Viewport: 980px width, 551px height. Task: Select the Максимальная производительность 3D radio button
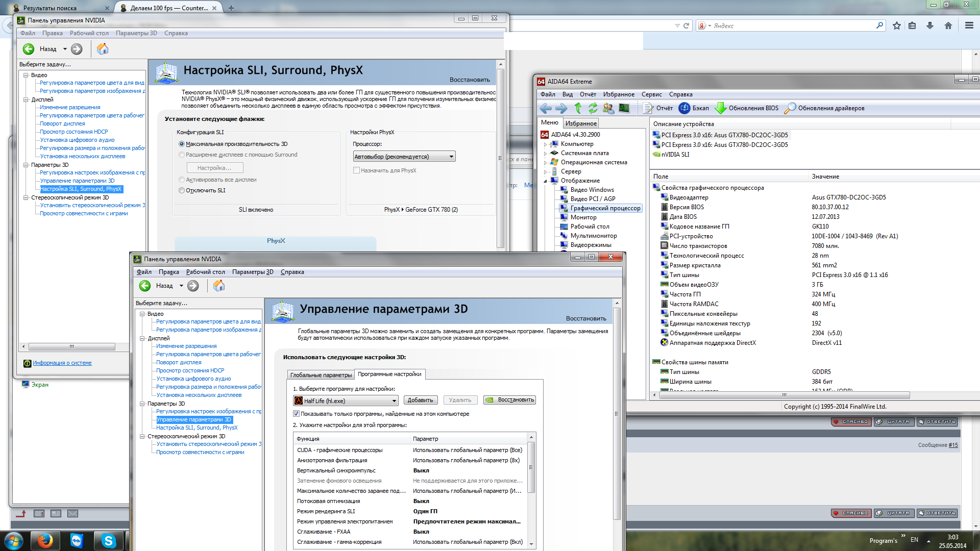pyautogui.click(x=182, y=144)
